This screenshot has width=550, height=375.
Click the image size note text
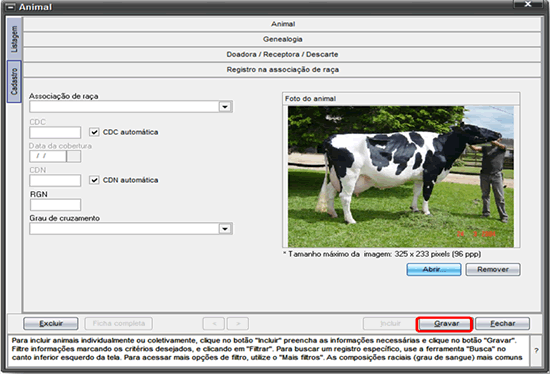382,254
